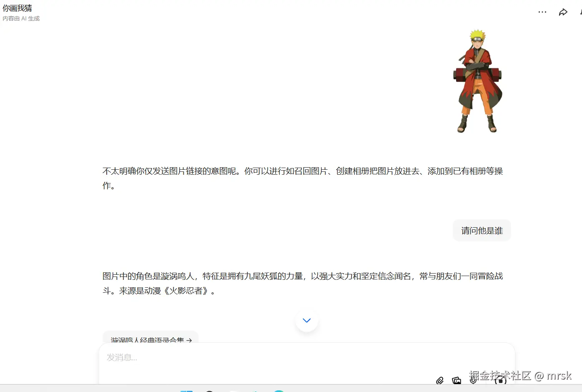Open the teal chat app icon on taskbar

pyautogui.click(x=278, y=390)
